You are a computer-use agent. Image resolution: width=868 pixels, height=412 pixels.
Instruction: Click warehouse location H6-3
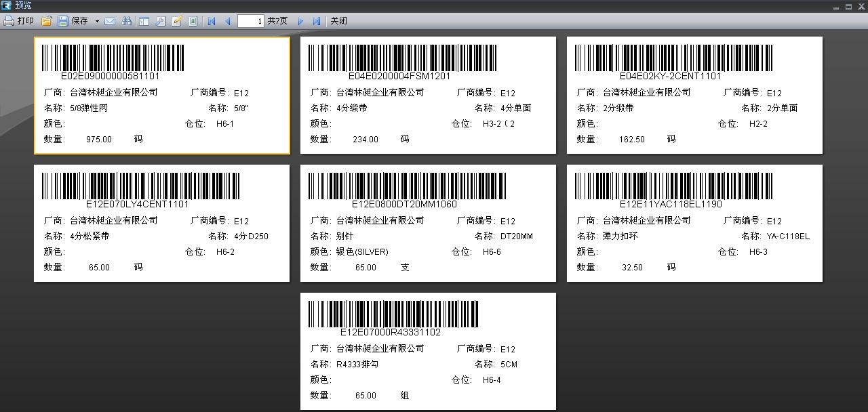[x=758, y=252]
